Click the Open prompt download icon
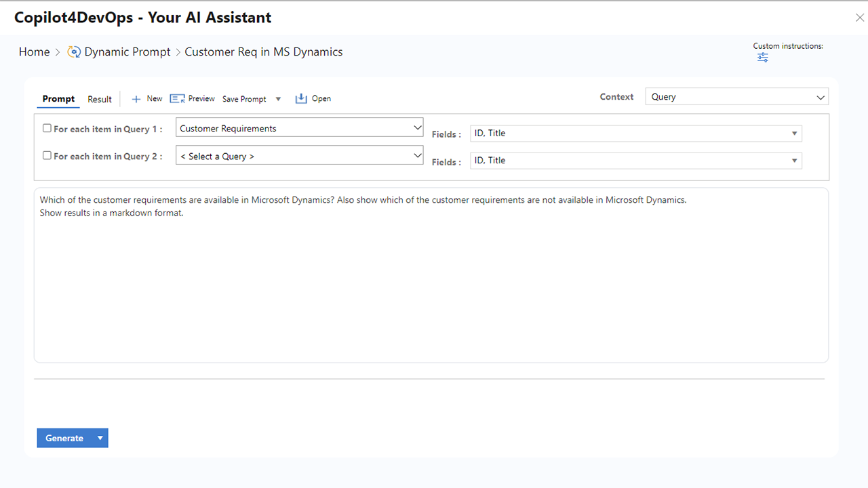 [301, 99]
